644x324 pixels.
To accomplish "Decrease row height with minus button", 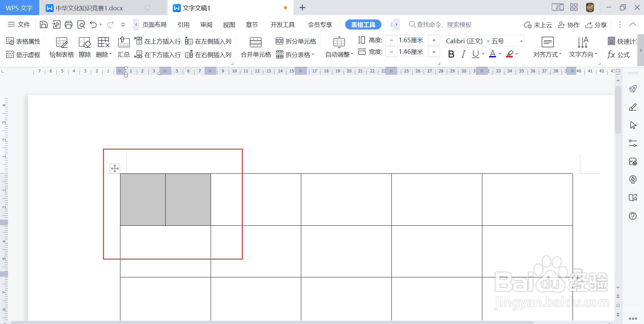I will point(391,40).
